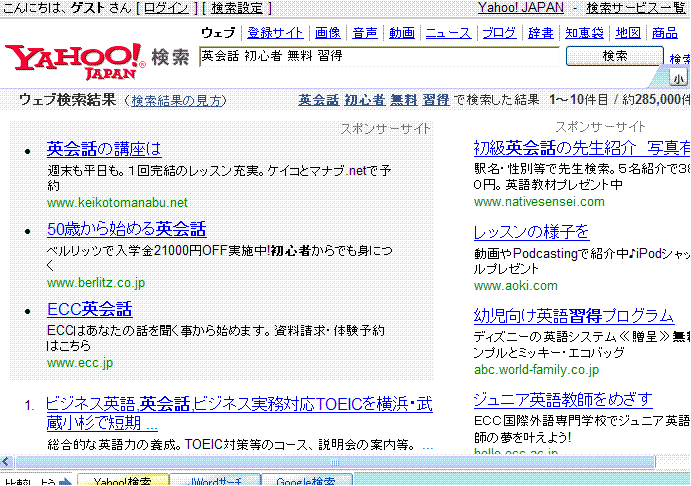Image resolution: width=691 pixels, height=486 pixels.
Task: Click the Yahoo! JAPAN logo
Action: (x=75, y=61)
